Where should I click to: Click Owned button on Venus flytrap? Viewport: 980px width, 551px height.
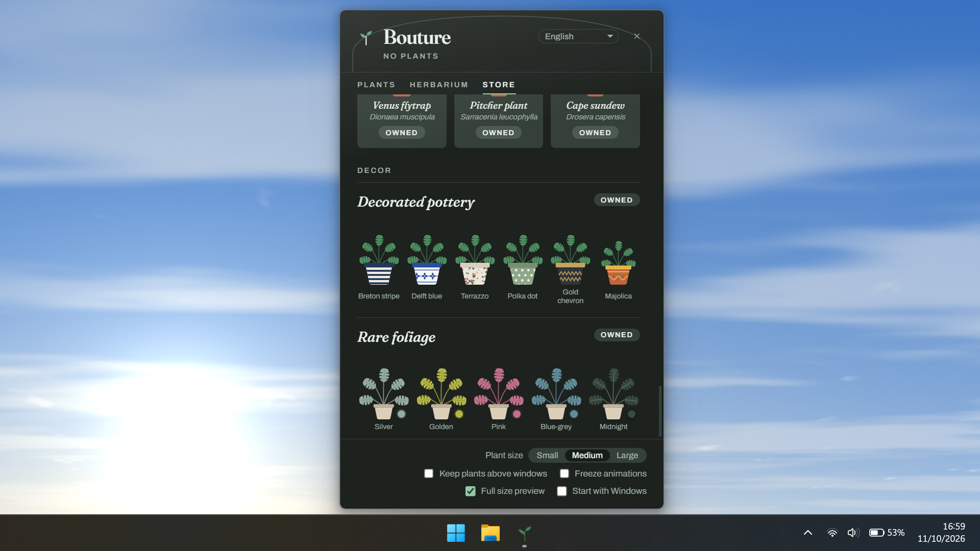point(402,133)
